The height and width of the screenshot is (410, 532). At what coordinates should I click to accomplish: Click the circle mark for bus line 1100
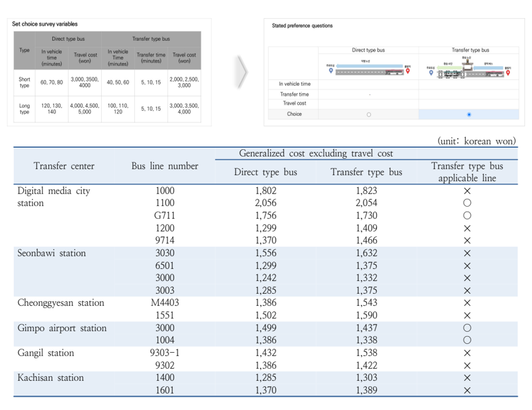(467, 203)
